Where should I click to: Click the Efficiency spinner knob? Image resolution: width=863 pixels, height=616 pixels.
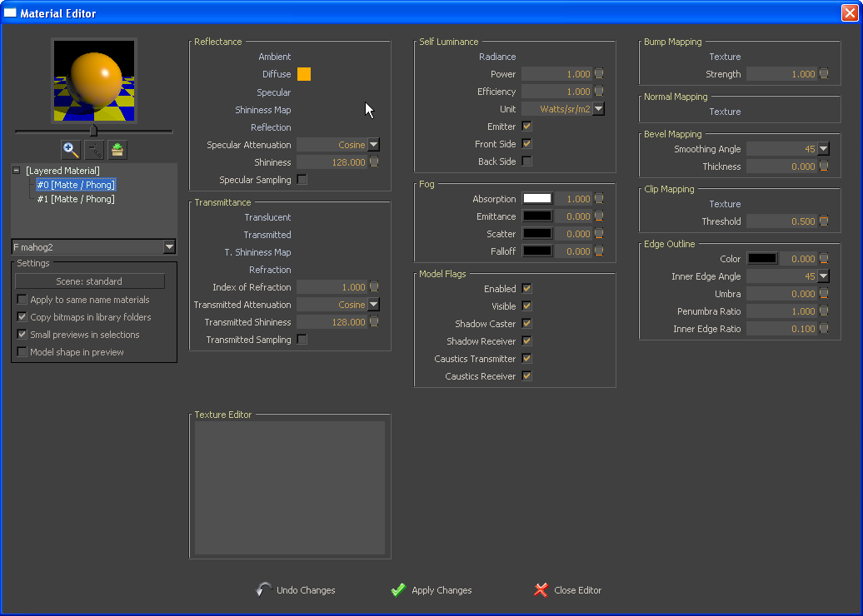[x=599, y=92]
